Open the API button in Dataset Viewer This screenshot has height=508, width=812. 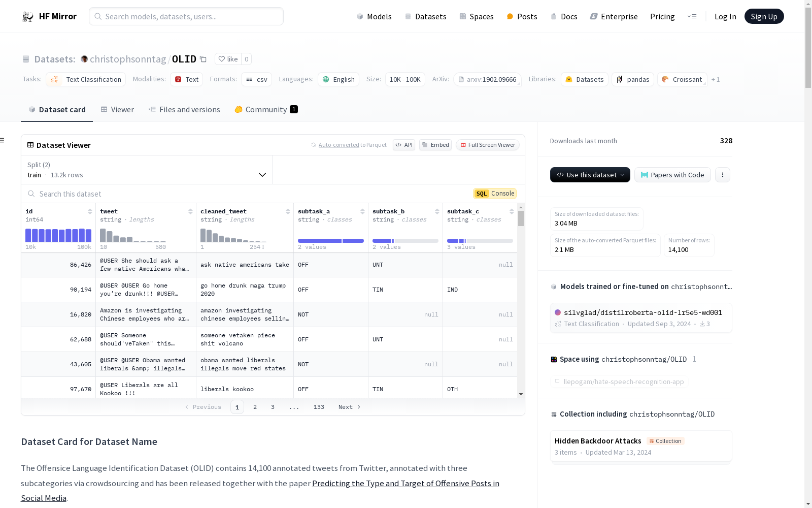(x=404, y=145)
